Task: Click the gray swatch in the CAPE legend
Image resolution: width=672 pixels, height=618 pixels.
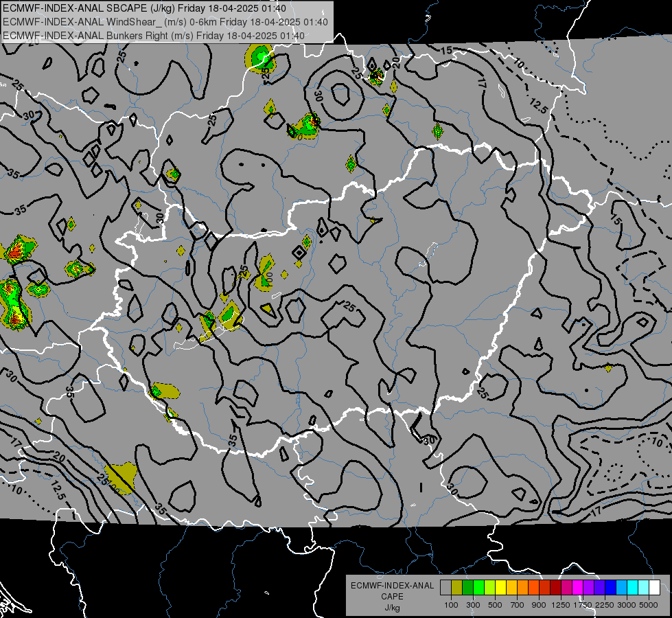Action: (445, 588)
